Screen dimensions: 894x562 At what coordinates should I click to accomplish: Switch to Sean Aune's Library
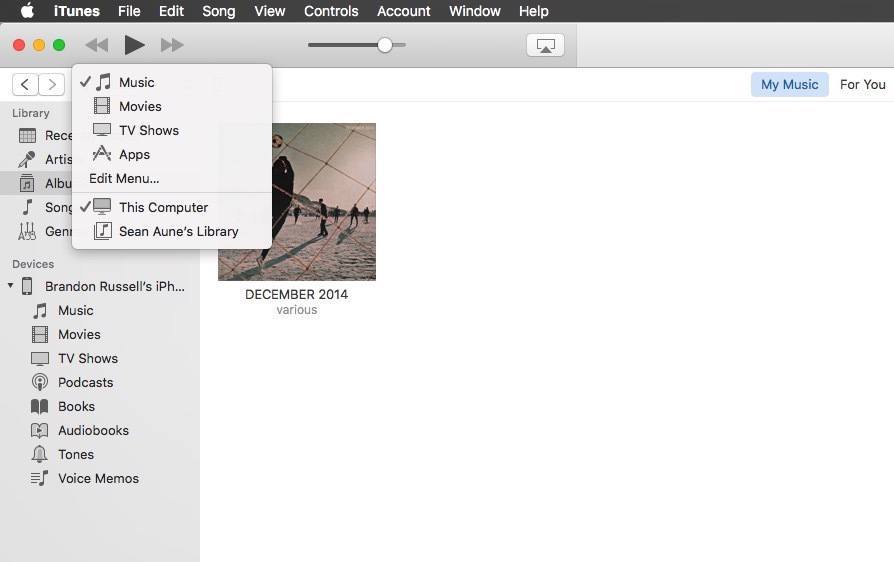click(x=178, y=231)
